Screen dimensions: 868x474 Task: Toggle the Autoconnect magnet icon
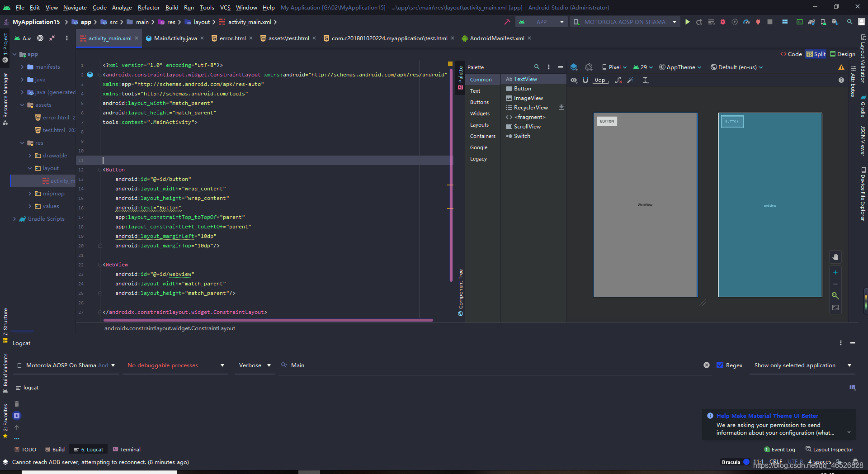point(585,80)
